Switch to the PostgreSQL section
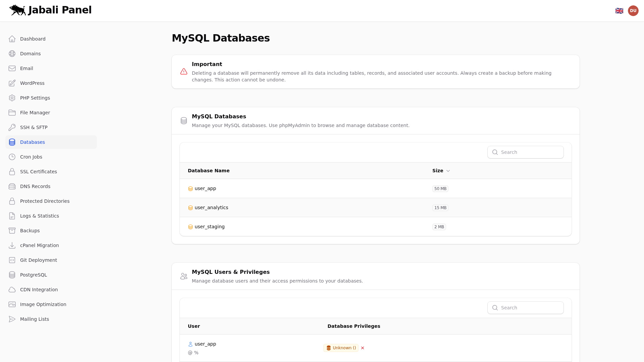This screenshot has height=362, width=644. 34,275
